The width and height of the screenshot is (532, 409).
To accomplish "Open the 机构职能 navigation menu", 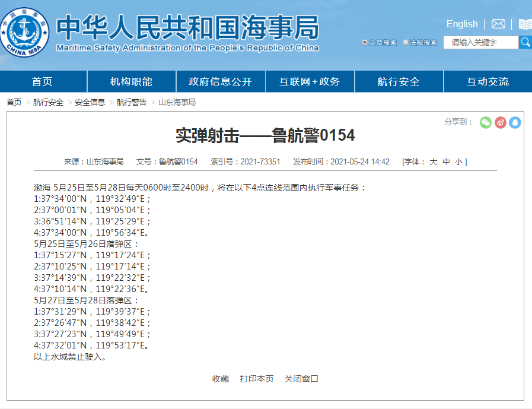I will (132, 81).
